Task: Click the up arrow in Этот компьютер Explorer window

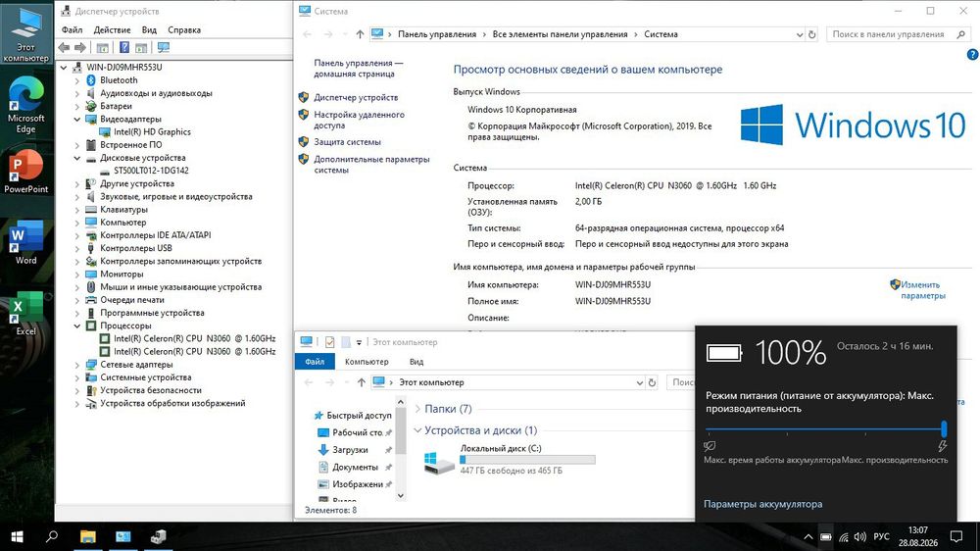Action: pos(362,382)
